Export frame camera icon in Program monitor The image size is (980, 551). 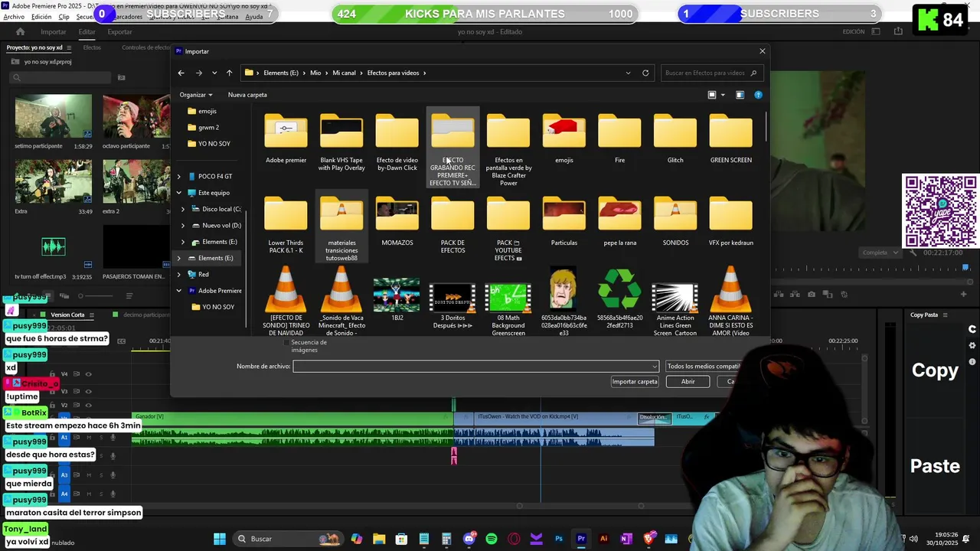point(812,295)
